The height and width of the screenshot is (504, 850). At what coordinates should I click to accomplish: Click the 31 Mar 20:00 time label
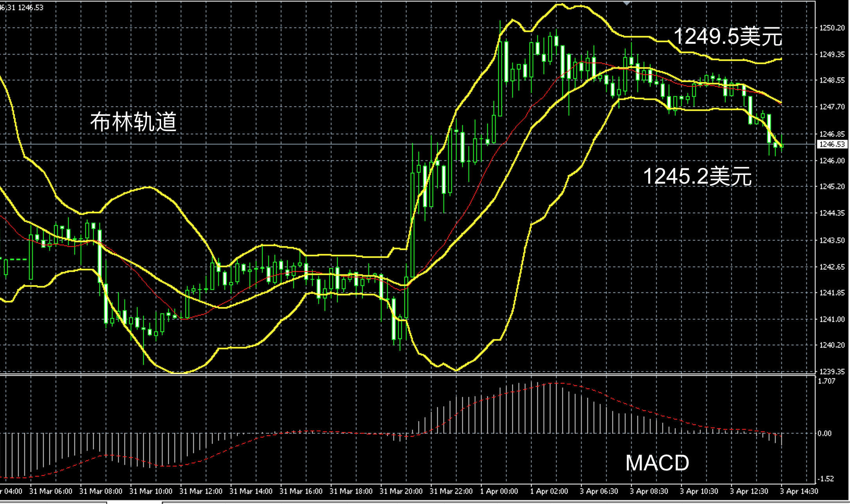[x=401, y=491]
